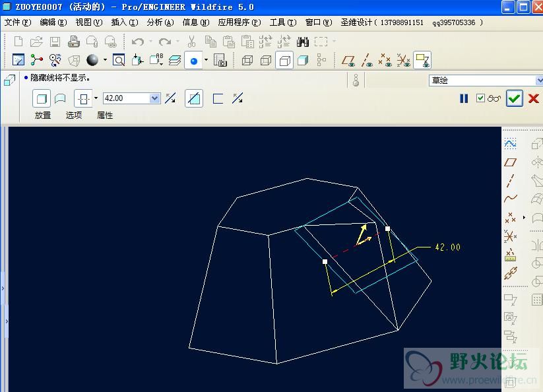Open a file with the folder icon
Screen dimensions: 543x392
click(x=36, y=42)
